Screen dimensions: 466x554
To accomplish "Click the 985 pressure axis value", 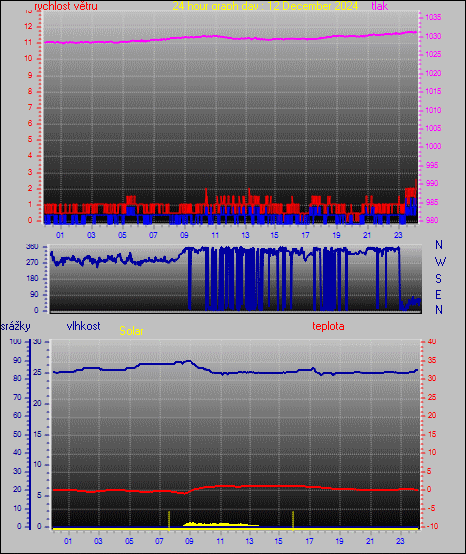I will point(432,202).
